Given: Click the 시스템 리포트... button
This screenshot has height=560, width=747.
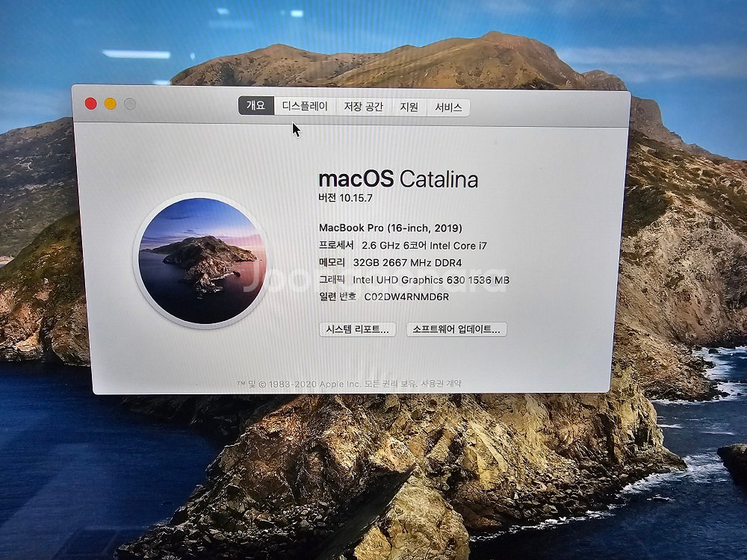Looking at the screenshot, I should tap(357, 329).
